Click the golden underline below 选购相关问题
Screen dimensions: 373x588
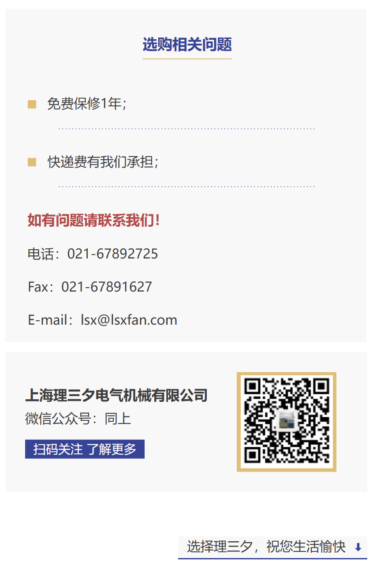coord(187,58)
